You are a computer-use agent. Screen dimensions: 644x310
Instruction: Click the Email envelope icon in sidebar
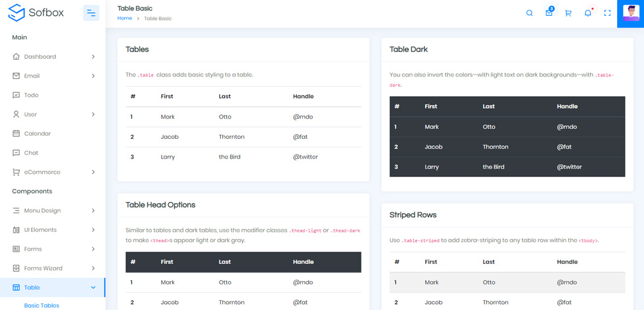point(16,76)
